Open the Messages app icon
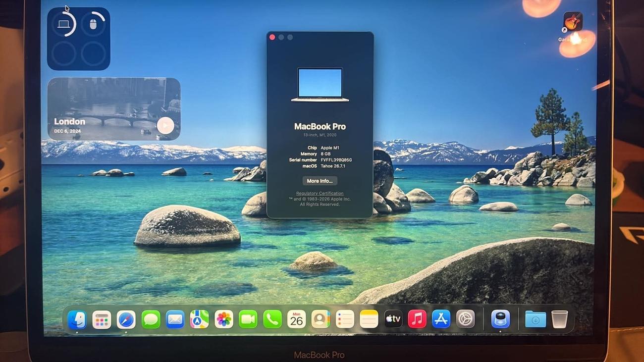This screenshot has width=644, height=362. [x=151, y=319]
